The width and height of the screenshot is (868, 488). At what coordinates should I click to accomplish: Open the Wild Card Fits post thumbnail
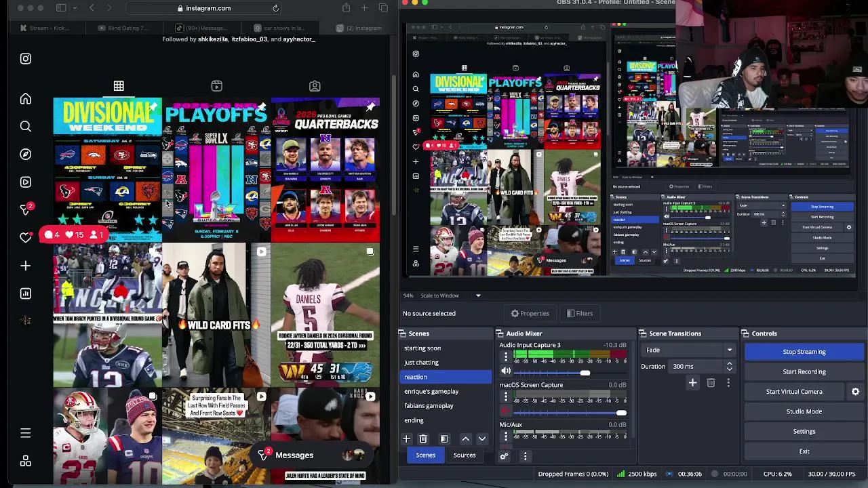[x=216, y=315]
